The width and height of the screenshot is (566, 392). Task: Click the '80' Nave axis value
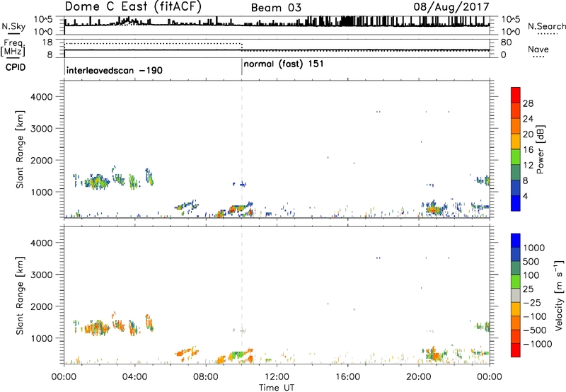(x=506, y=42)
